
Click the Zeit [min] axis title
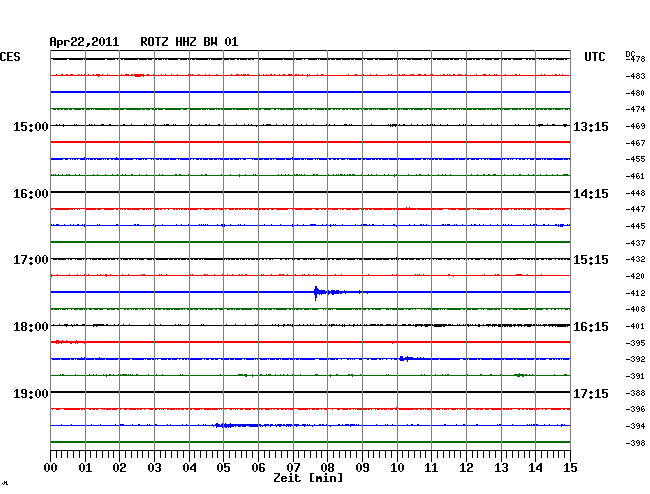point(308,478)
